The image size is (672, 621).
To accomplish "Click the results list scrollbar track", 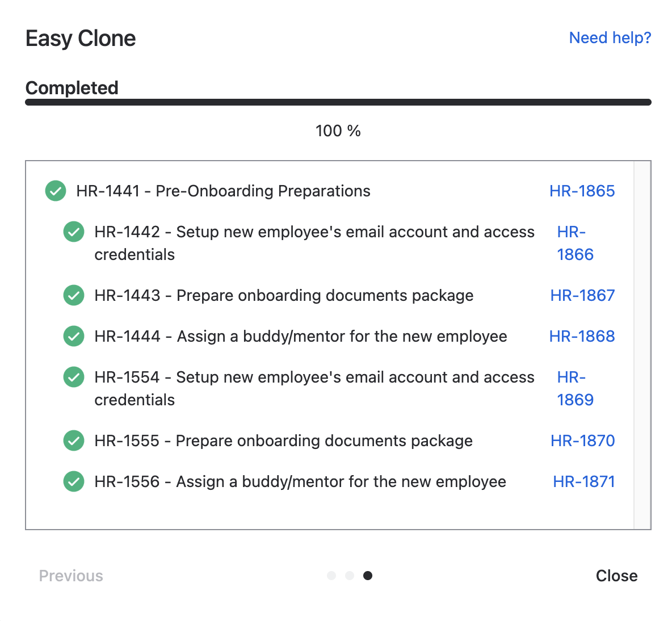I will tap(642, 345).
